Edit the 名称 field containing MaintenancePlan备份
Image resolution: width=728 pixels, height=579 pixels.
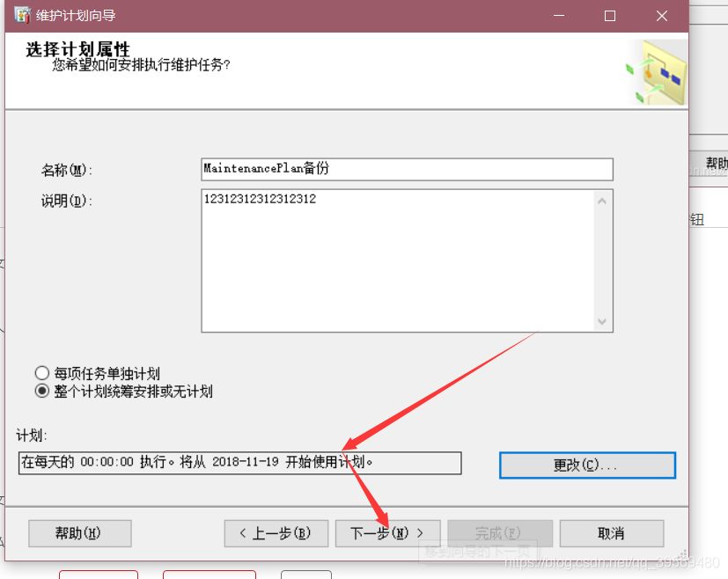click(405, 169)
